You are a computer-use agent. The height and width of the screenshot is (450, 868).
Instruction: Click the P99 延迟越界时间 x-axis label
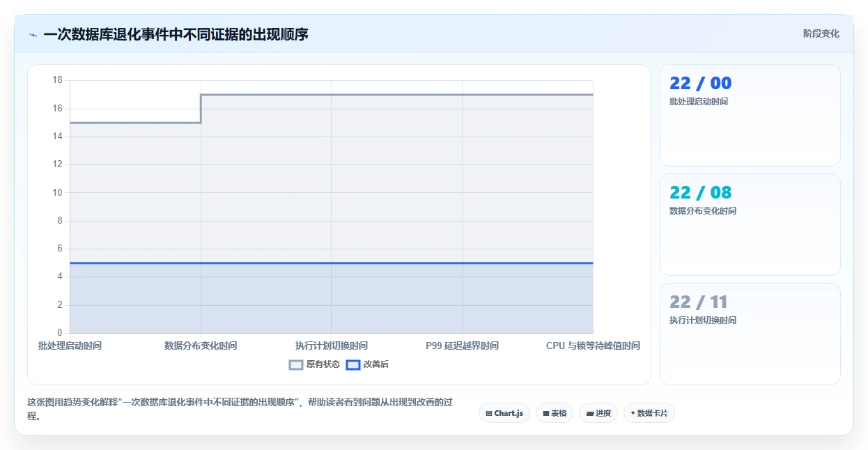coord(463,346)
